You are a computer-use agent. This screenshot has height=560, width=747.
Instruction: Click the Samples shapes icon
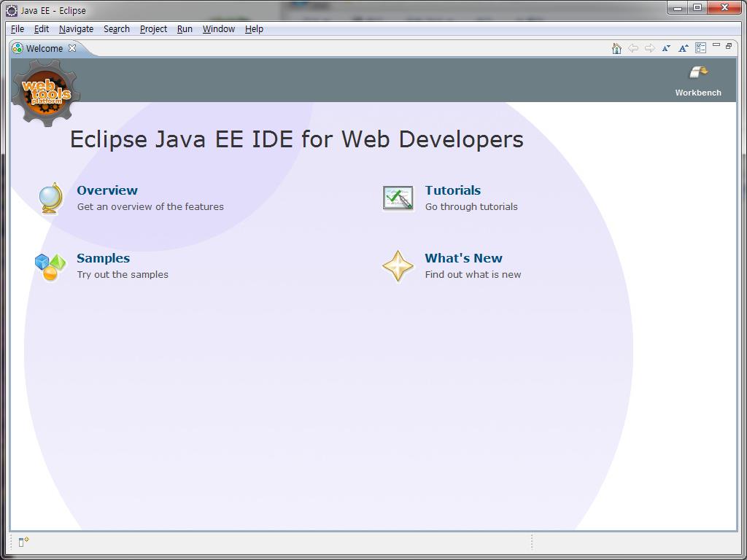pos(50,267)
